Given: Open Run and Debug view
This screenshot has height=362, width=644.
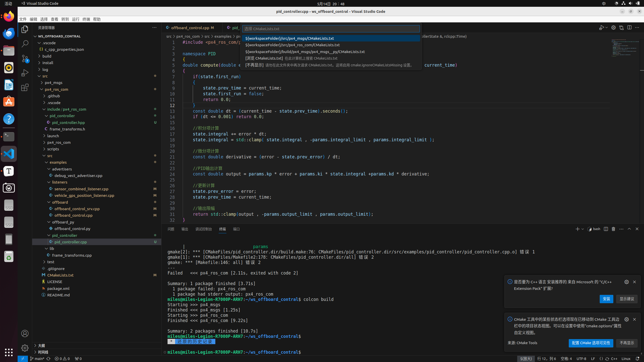Looking at the screenshot, I should coord(25,73).
